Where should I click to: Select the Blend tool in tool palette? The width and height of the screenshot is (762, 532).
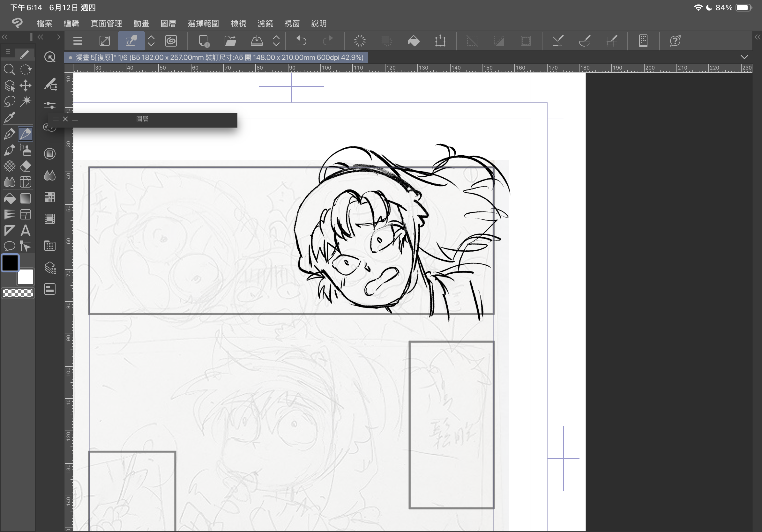click(9, 182)
